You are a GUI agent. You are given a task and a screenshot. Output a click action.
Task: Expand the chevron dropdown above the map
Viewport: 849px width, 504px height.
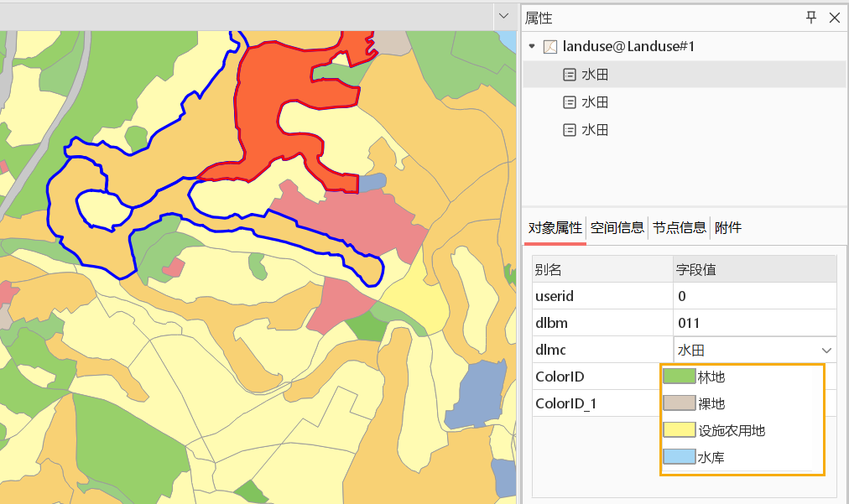point(503,16)
